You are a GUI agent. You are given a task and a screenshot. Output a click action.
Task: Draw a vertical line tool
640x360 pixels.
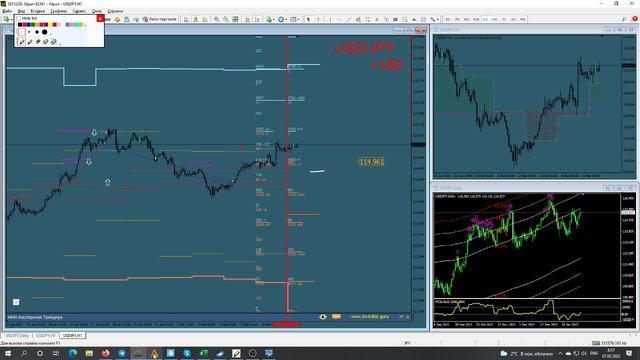coord(330,19)
